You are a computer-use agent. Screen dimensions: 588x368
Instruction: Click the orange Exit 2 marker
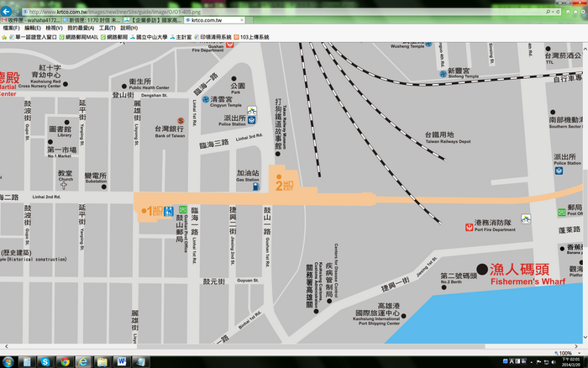[284, 184]
